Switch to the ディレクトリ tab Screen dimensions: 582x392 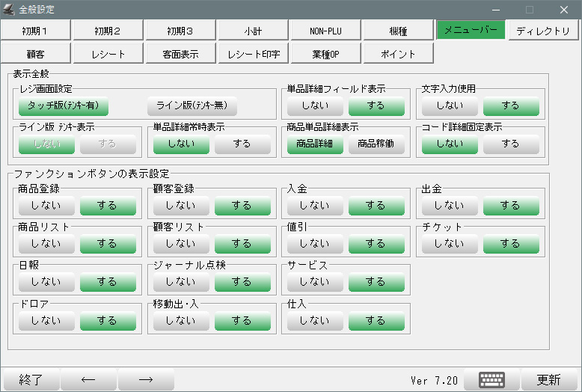click(x=542, y=30)
